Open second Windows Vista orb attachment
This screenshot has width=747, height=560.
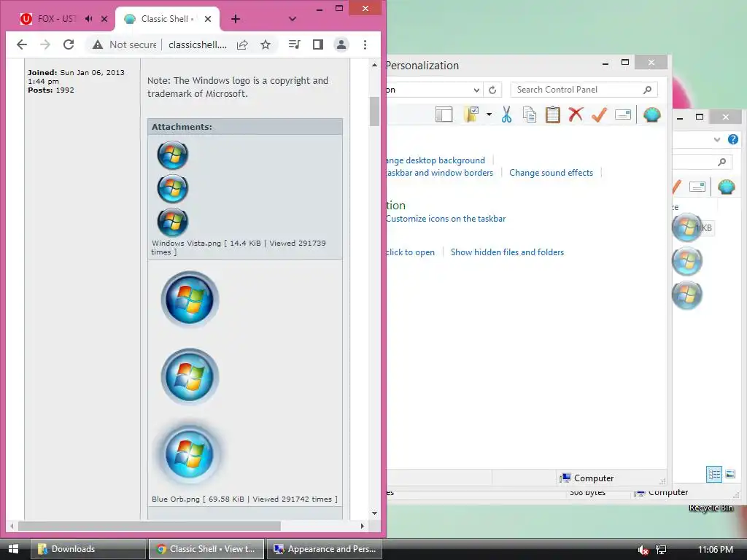[172, 189]
